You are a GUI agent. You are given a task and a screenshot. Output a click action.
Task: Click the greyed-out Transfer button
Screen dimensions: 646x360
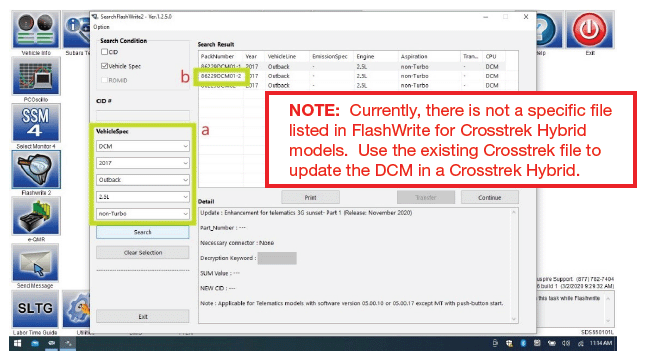tap(426, 198)
